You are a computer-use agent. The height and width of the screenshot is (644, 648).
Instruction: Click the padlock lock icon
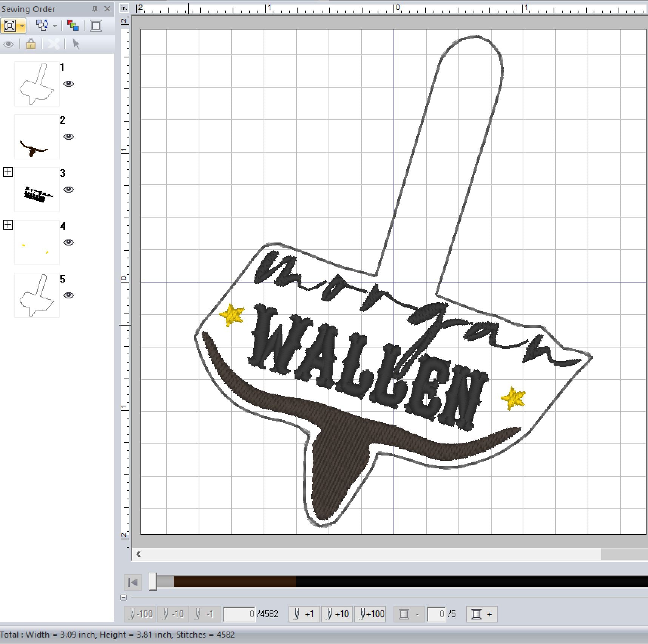pyautogui.click(x=31, y=44)
